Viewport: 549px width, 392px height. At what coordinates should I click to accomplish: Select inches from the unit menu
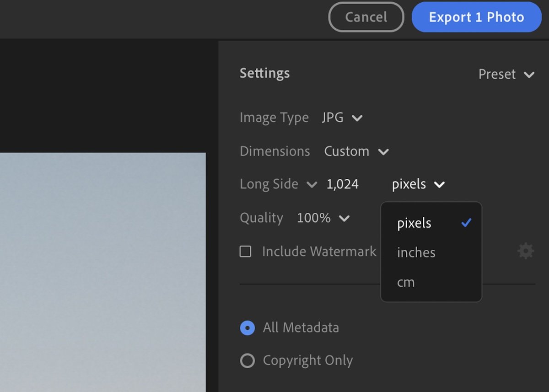pos(416,252)
